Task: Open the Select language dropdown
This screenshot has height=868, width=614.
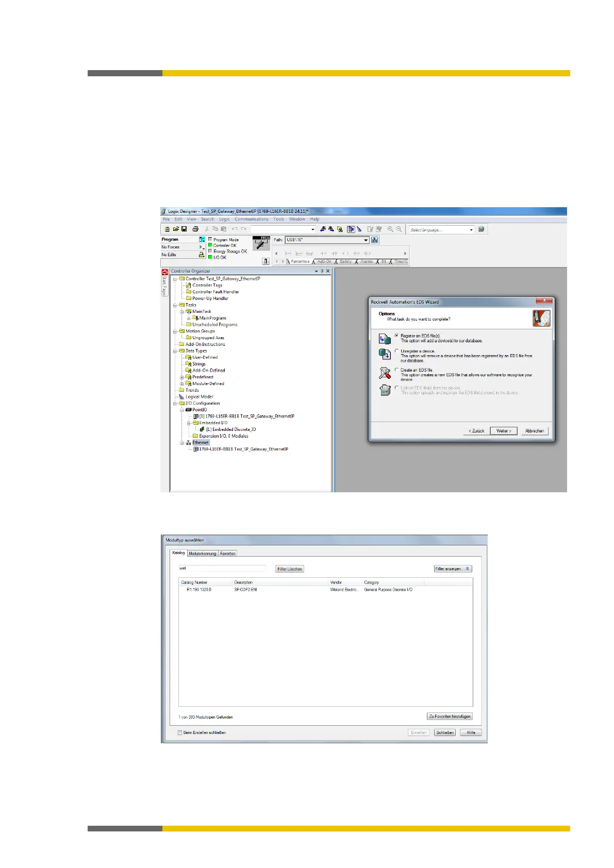Action: (x=471, y=230)
